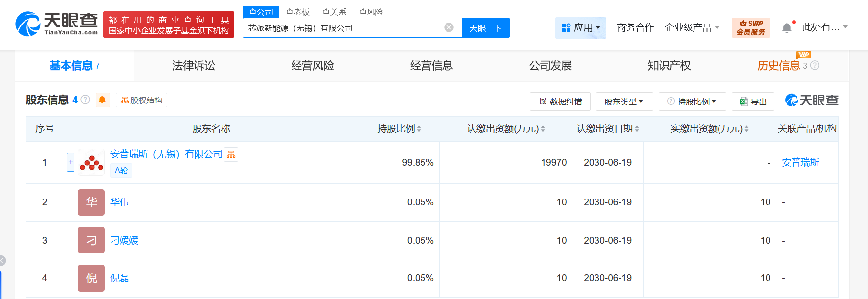Open shareholder 刁媛媛 link
This screenshot has height=299, width=868.
[124, 240]
